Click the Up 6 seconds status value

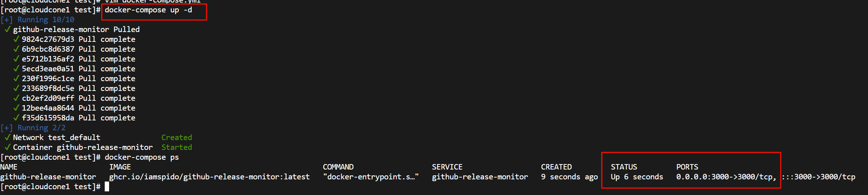(x=637, y=177)
